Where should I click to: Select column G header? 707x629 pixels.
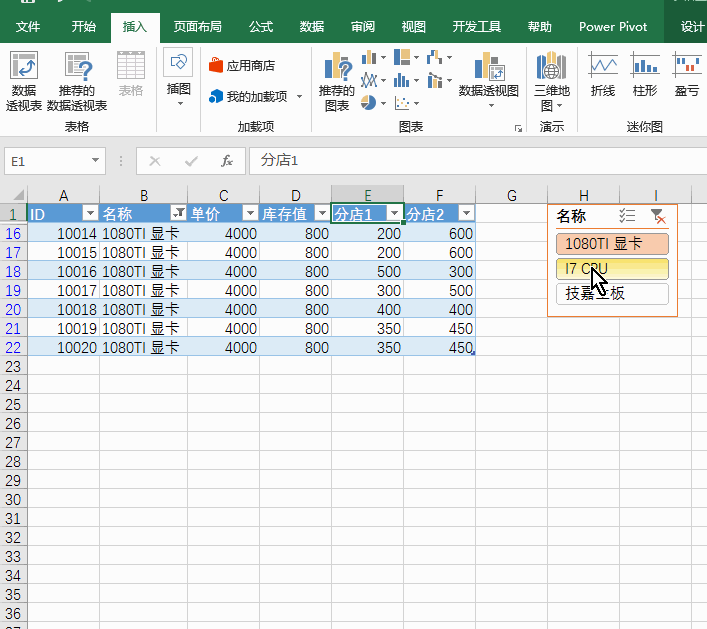[511, 195]
